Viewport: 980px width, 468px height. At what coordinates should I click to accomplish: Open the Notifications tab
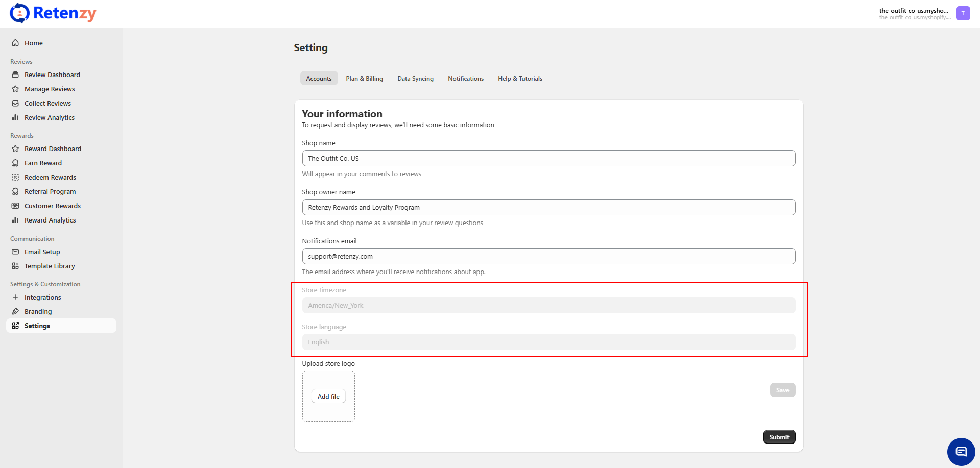pyautogui.click(x=465, y=79)
